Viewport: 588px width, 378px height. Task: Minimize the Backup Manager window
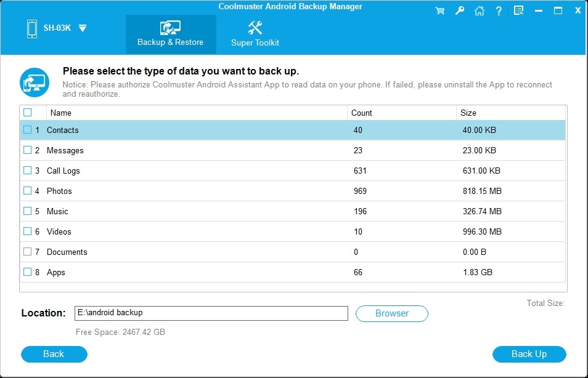tap(539, 11)
